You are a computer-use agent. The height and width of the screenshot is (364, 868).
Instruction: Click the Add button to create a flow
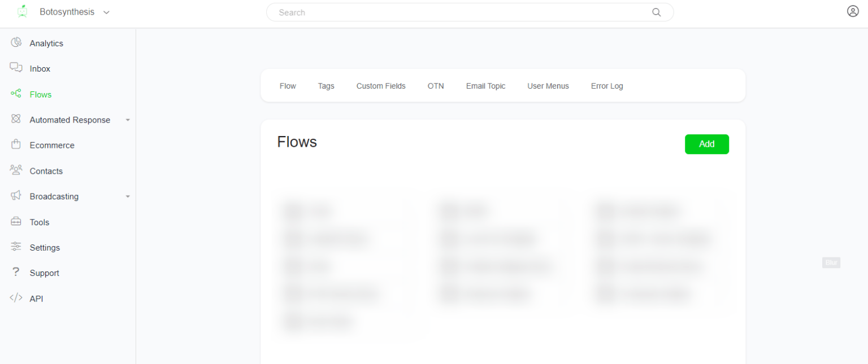point(706,144)
